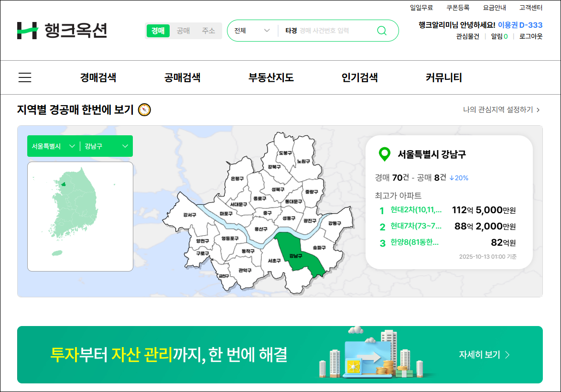Open the 현대2차(10,11,... apartment listing
Viewport: 561px width, 392px height.
pos(416,210)
